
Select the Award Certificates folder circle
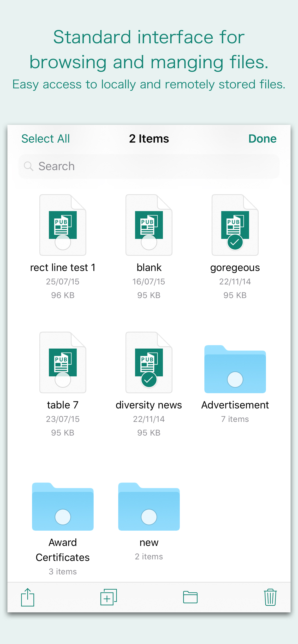(x=63, y=517)
